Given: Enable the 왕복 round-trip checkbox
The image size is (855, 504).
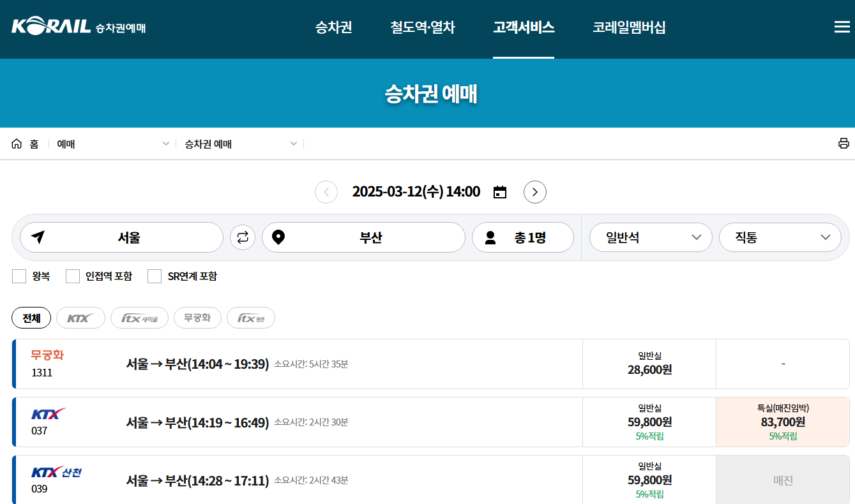Looking at the screenshot, I should pos(19,276).
